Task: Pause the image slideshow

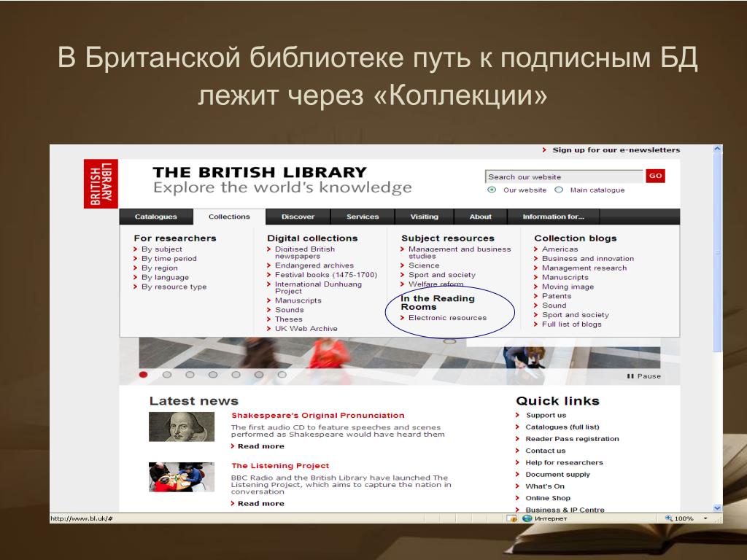Action: 643,376
